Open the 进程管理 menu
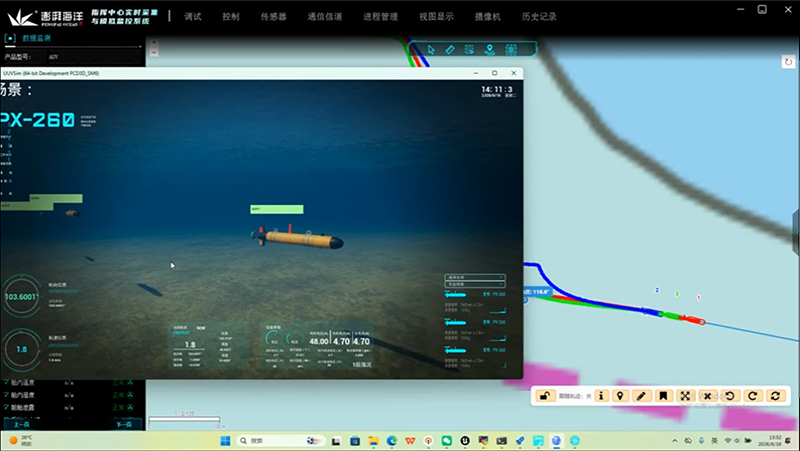 [380, 17]
